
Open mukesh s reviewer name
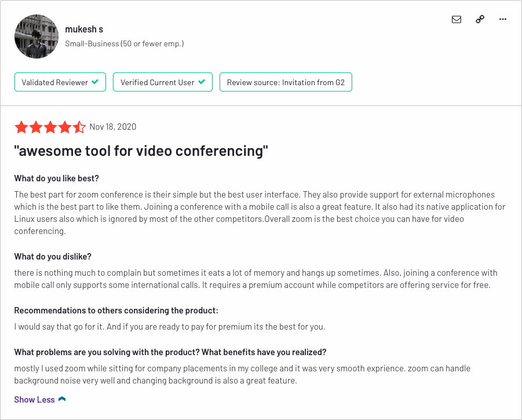coord(84,30)
